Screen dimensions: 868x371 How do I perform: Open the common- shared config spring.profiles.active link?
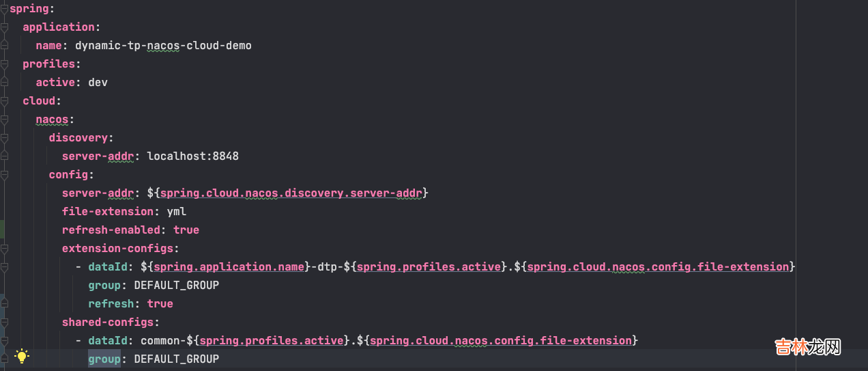[x=272, y=341]
